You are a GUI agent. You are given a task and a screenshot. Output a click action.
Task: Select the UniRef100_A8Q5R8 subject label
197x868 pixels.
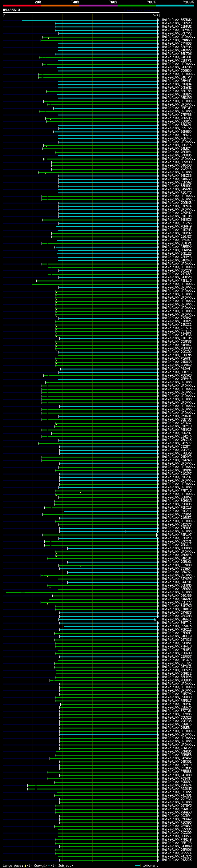(x=177, y=375)
